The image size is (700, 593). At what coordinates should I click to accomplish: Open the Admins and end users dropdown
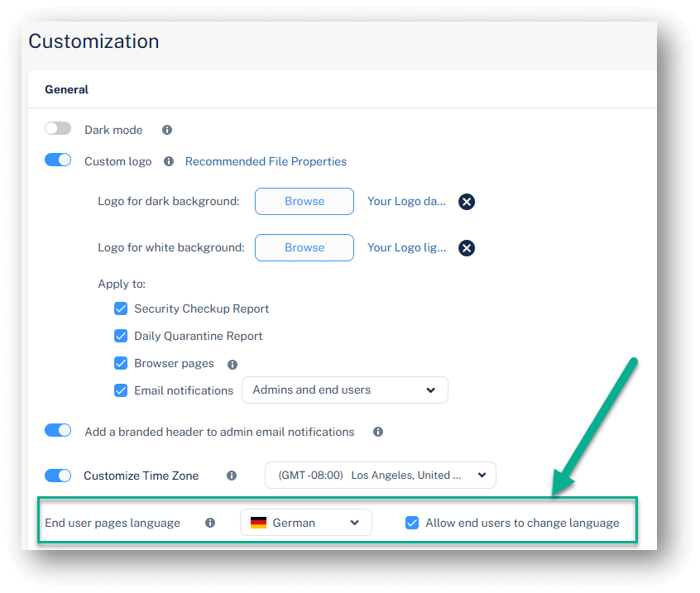344,390
